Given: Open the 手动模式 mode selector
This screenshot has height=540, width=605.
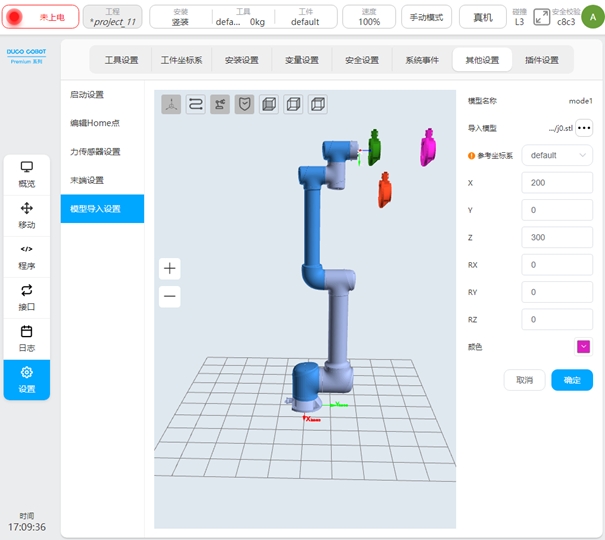Looking at the screenshot, I should click(x=427, y=17).
